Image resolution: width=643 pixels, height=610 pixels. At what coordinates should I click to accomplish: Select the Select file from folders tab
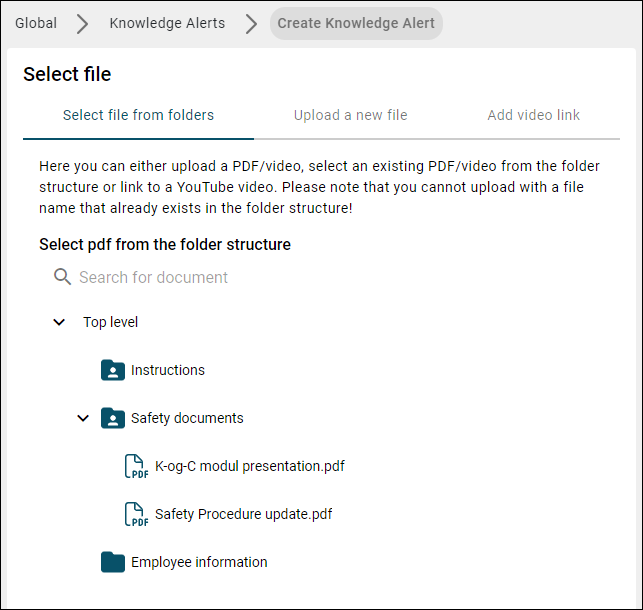point(138,115)
